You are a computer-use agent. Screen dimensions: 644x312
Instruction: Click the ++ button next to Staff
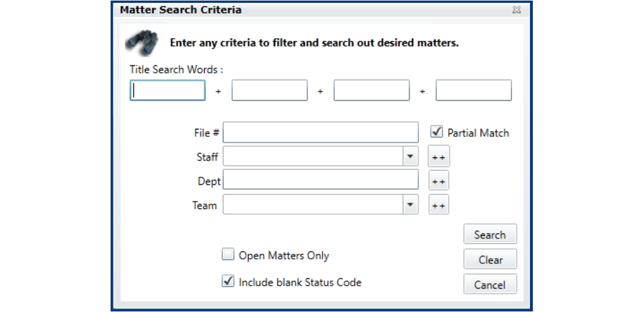pyautogui.click(x=439, y=156)
